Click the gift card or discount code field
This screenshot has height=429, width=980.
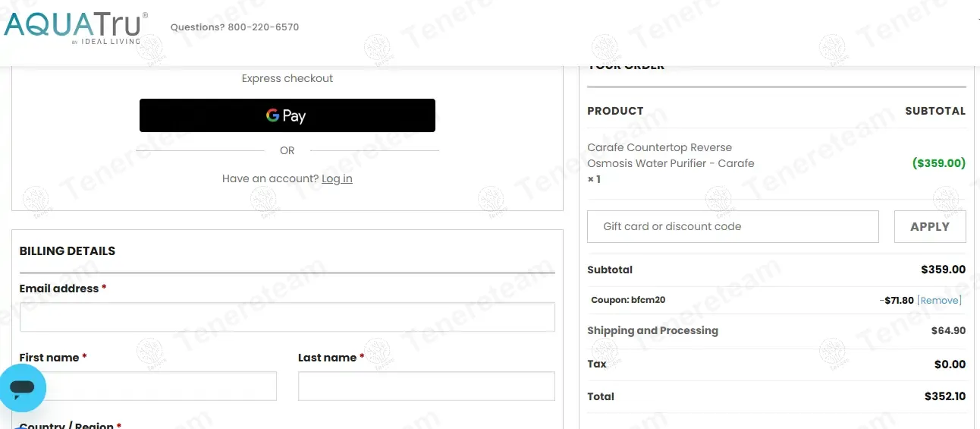tap(733, 226)
